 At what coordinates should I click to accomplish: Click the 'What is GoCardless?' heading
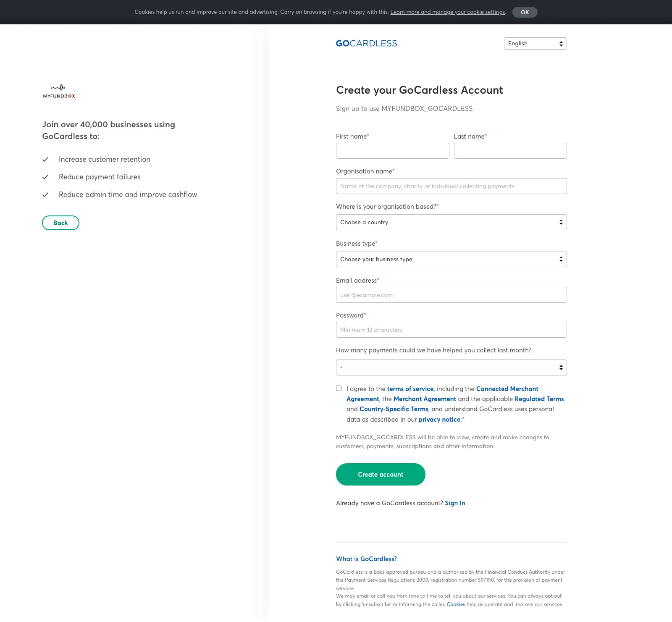pyautogui.click(x=366, y=559)
